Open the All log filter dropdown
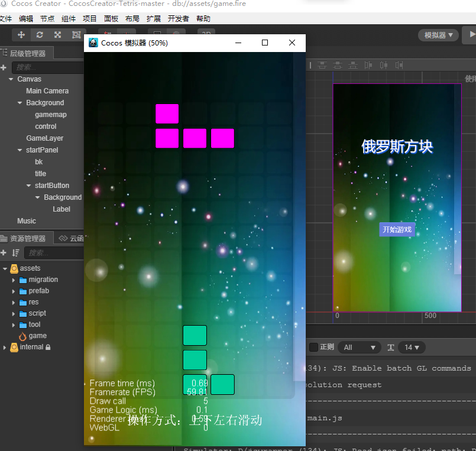The width and height of the screenshot is (476, 451). tap(360, 348)
